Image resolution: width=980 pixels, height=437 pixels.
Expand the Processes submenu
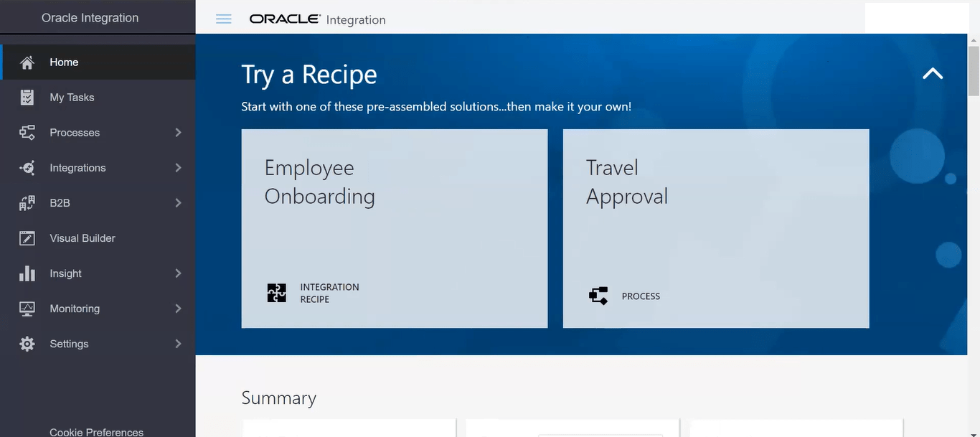(x=178, y=132)
